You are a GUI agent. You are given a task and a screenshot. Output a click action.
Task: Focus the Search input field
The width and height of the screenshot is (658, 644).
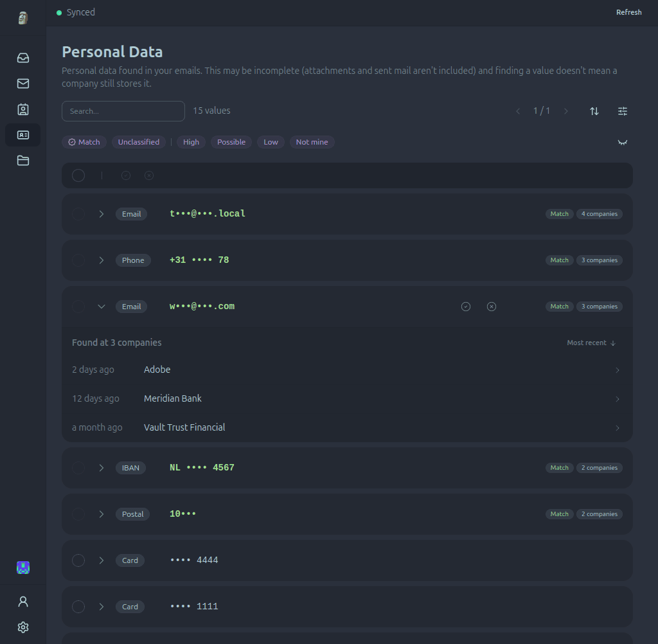tap(123, 111)
